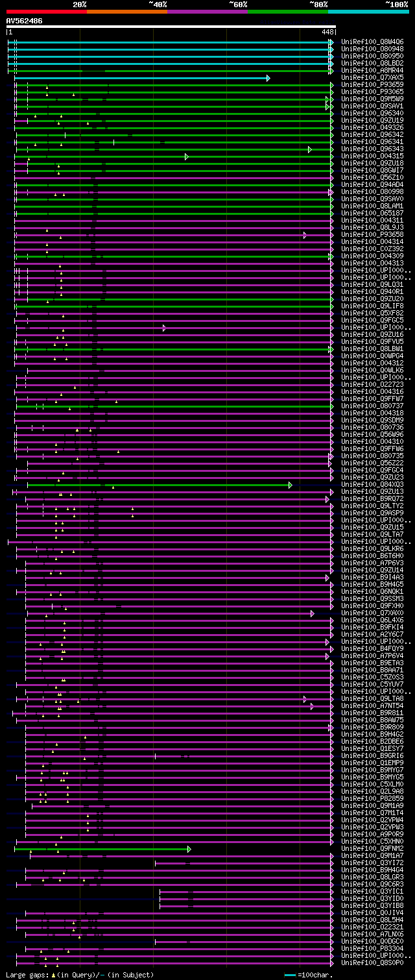Image resolution: width=415 pixels, height=980 pixels.
Task: Select the UniRef100_Q9M5W9 label
Action: coord(372,99)
